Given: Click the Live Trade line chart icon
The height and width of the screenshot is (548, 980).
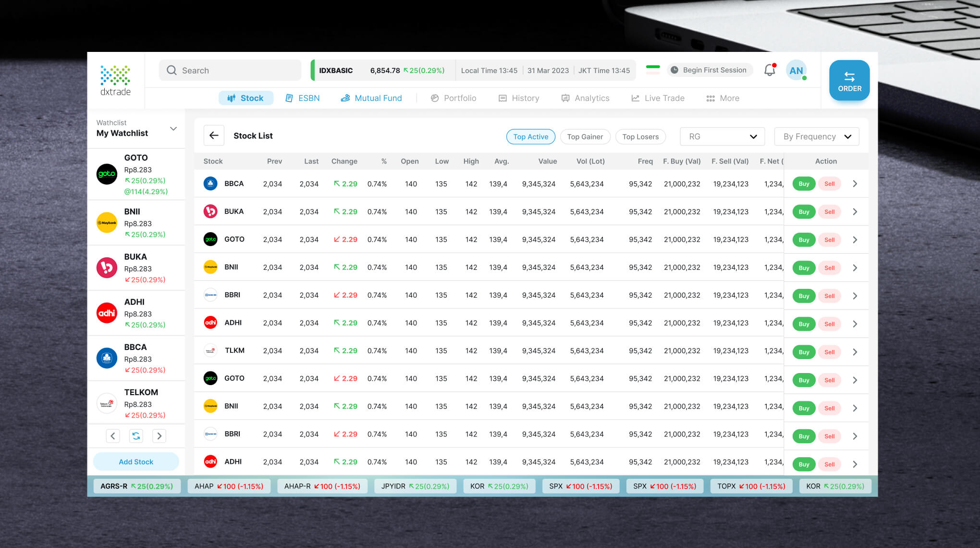Looking at the screenshot, I should 635,98.
